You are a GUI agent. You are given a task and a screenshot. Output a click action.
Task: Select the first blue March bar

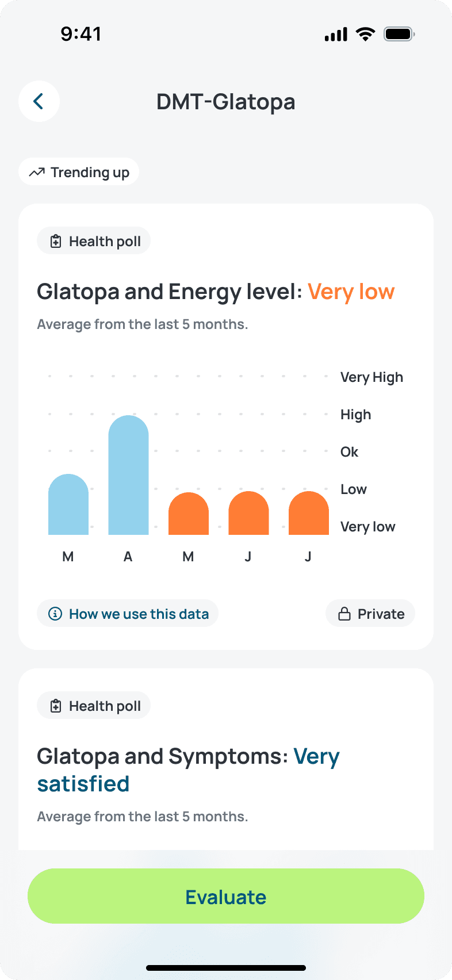coord(68,504)
